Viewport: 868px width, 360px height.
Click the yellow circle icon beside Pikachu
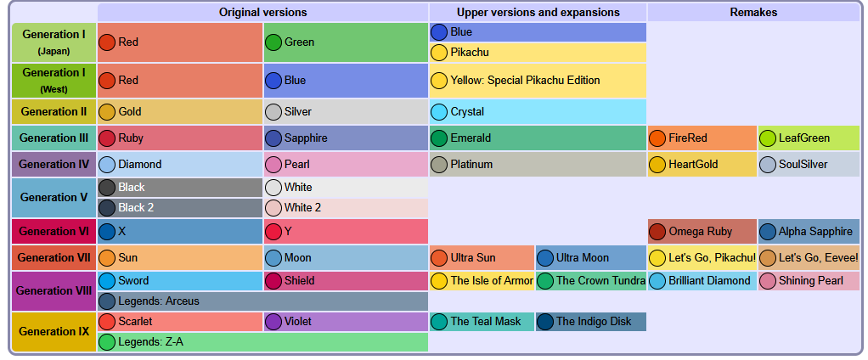[x=439, y=53]
